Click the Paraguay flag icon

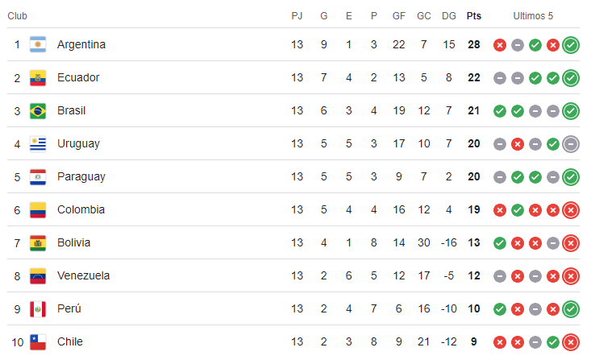[38, 177]
